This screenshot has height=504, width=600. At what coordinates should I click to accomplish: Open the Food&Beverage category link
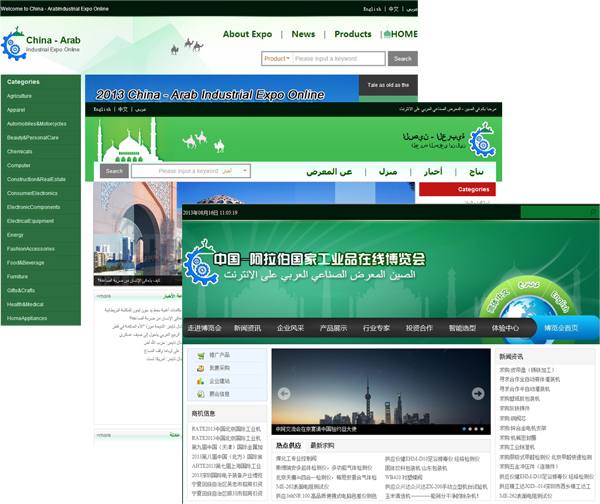(26, 262)
